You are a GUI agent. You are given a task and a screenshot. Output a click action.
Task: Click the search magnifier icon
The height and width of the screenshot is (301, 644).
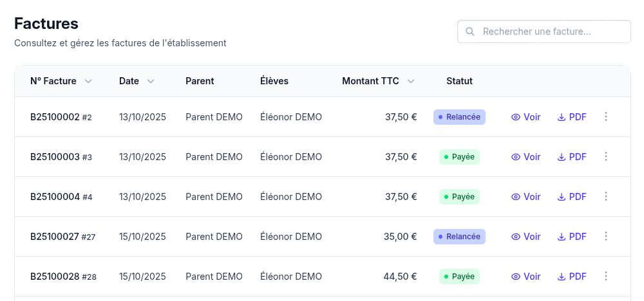click(470, 32)
